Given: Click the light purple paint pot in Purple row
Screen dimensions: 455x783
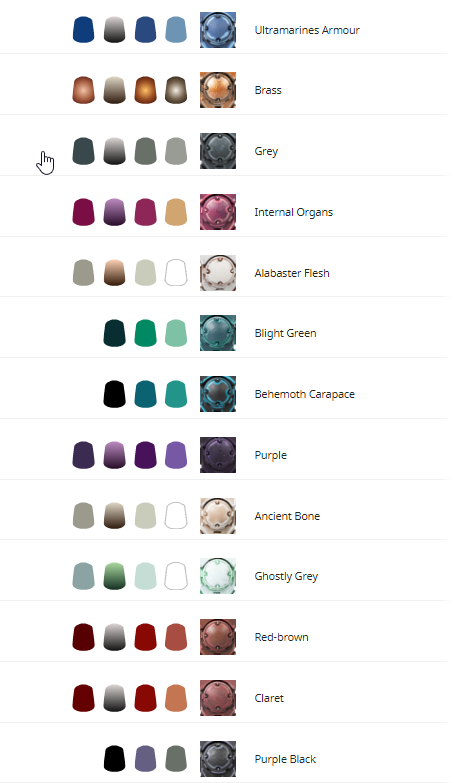Looking at the screenshot, I should click(x=176, y=455).
